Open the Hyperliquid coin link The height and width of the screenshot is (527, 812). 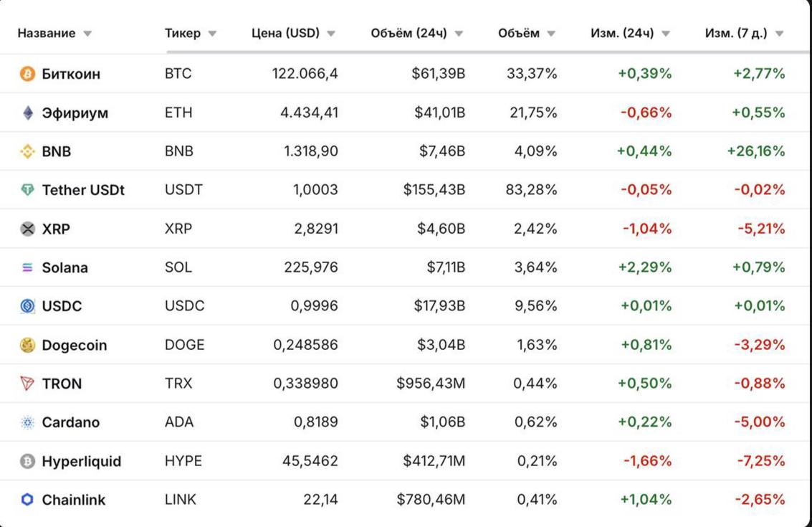tap(81, 461)
